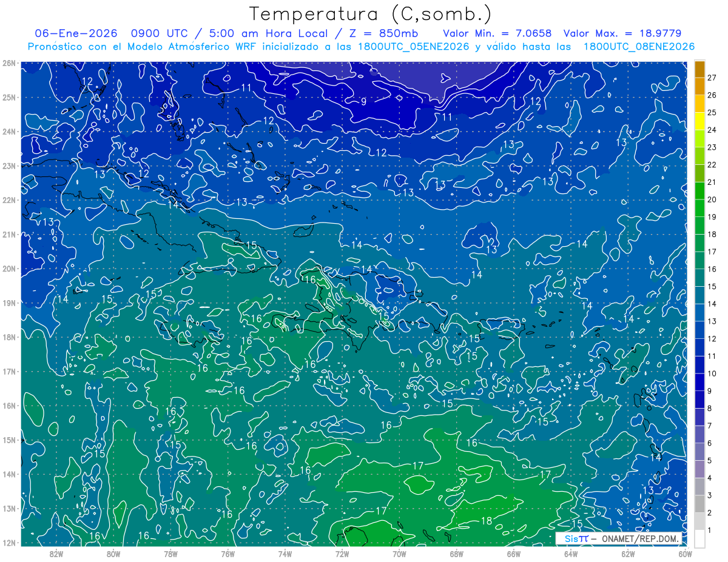The image size is (728, 562).
Task: Pick the yellow legend swatch between 24 and 25
Action: point(699,121)
